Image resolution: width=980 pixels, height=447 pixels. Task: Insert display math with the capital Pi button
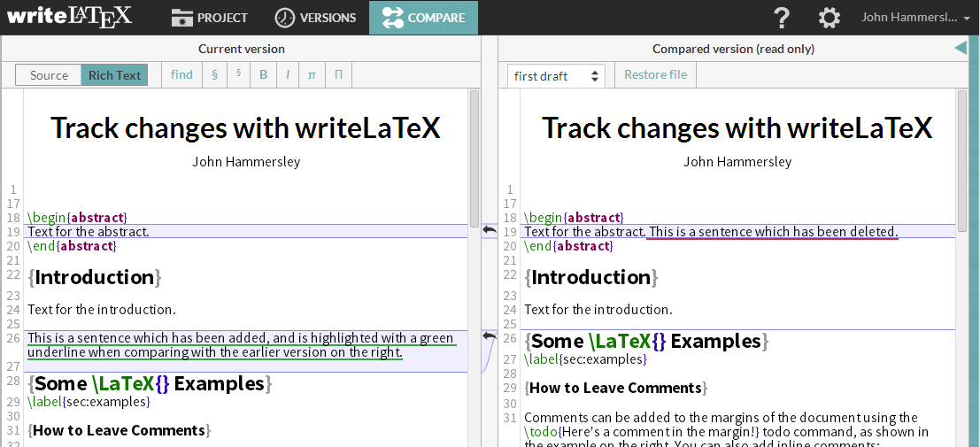[x=338, y=75]
